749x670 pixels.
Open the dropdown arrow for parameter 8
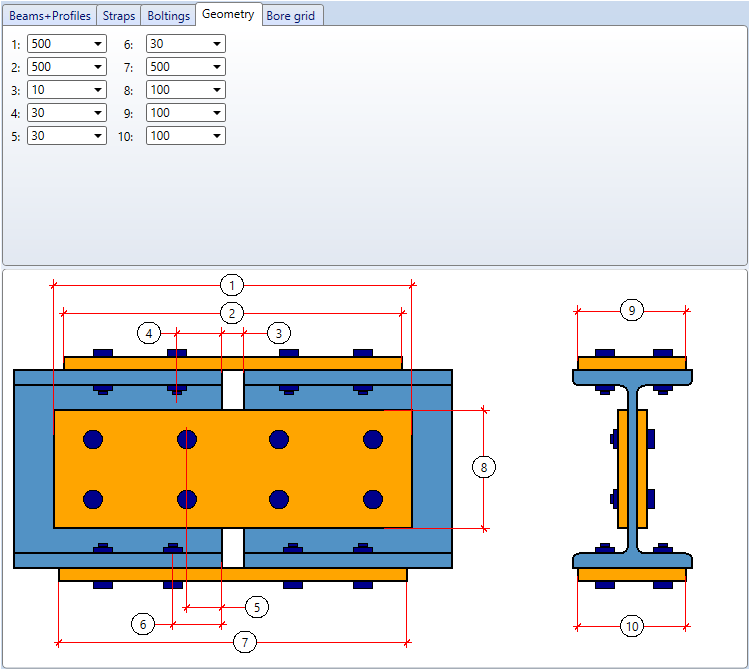216,90
